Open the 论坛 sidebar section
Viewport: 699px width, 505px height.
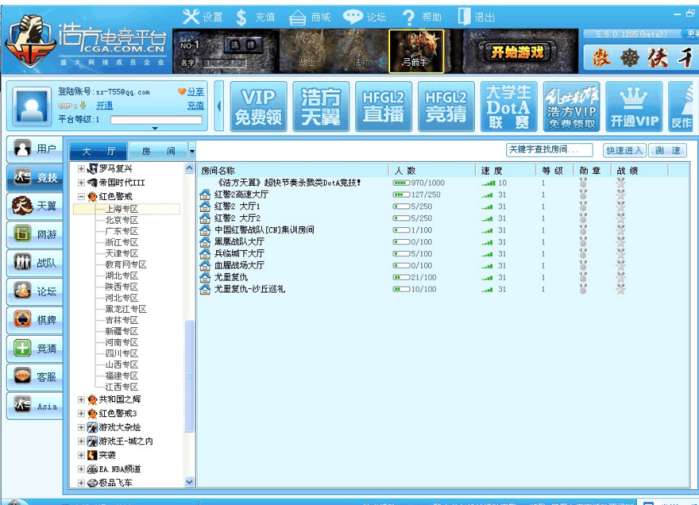coord(35,292)
